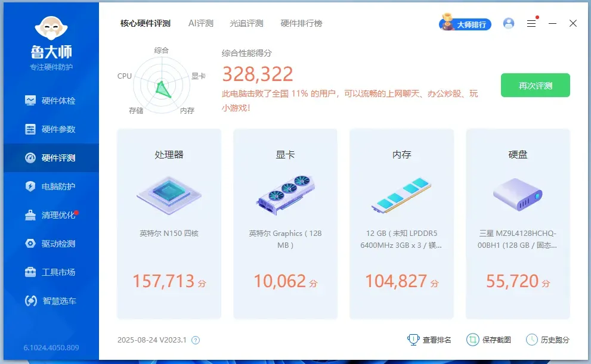Click the 硬件体检 monitor icon in sidebar
This screenshot has height=364, width=591.
point(30,101)
